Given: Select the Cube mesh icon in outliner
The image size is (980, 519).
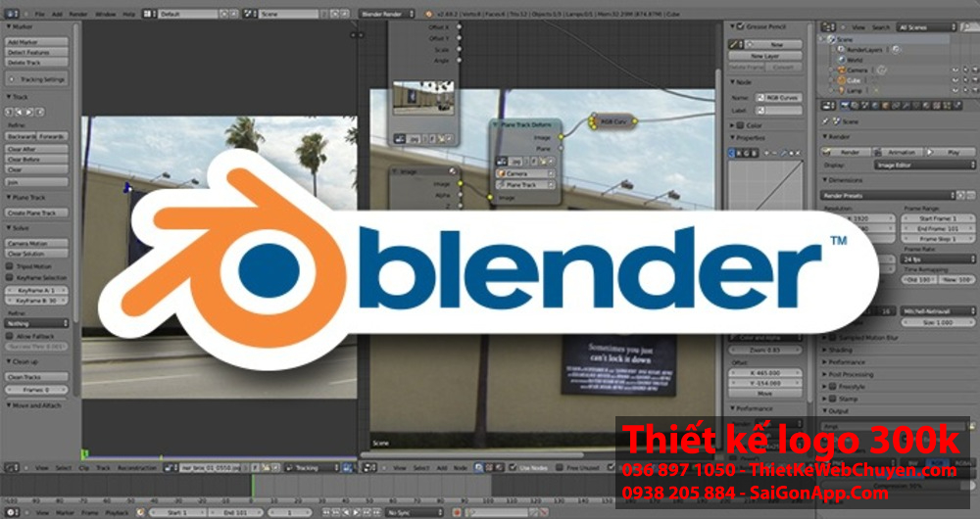Looking at the screenshot, I should point(840,80).
